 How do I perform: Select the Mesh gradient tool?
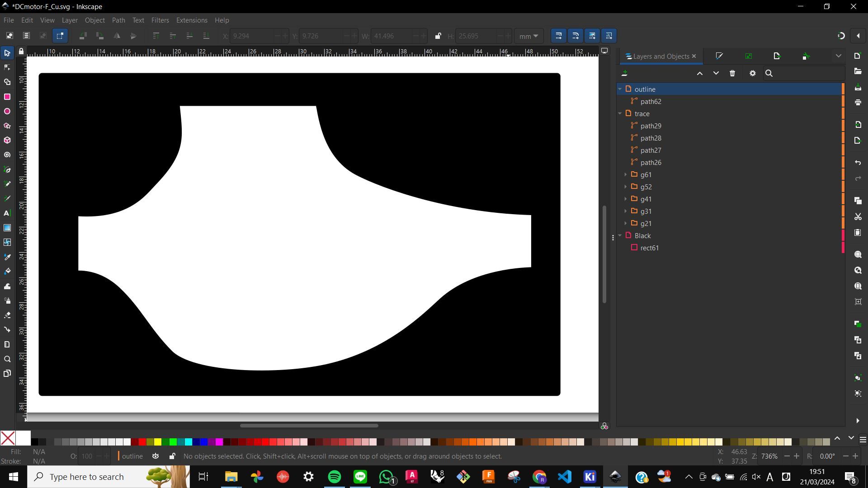(x=7, y=242)
